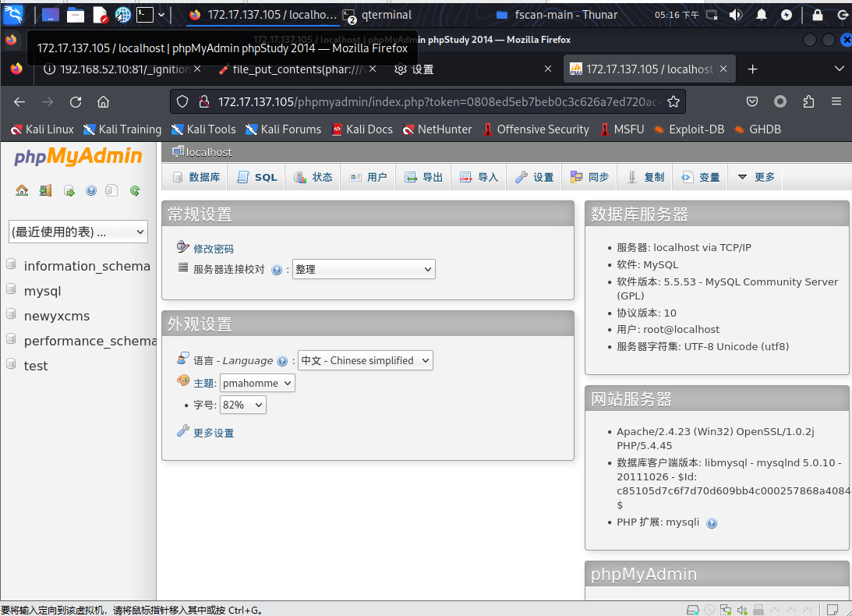Open the Offensive Security bookmark
The height and width of the screenshot is (616, 852).
536,129
